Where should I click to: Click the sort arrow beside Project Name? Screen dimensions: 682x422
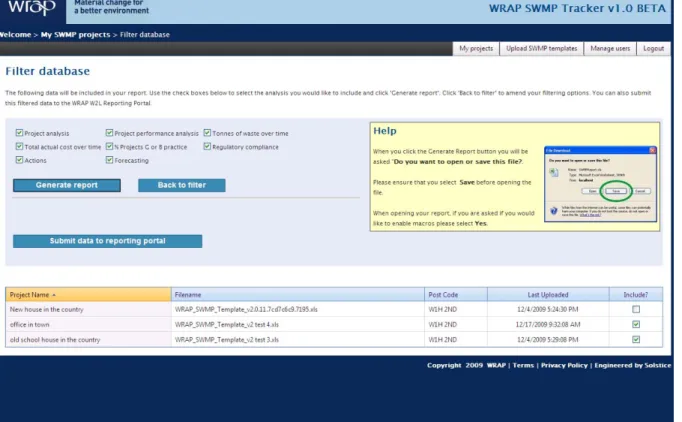(54, 295)
